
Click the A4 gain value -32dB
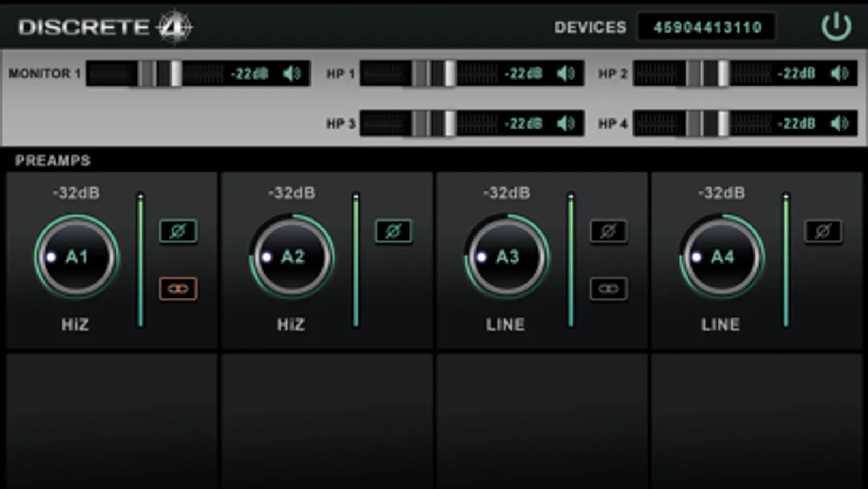pos(721,193)
